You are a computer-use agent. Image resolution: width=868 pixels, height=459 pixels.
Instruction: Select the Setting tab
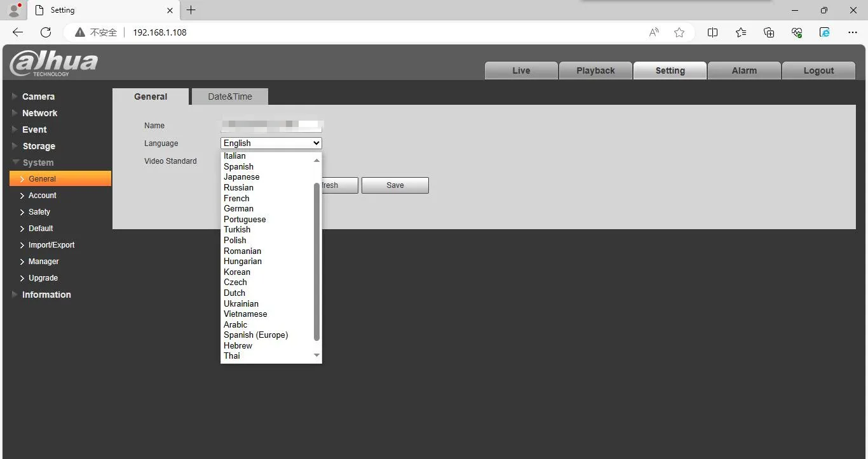tap(670, 70)
